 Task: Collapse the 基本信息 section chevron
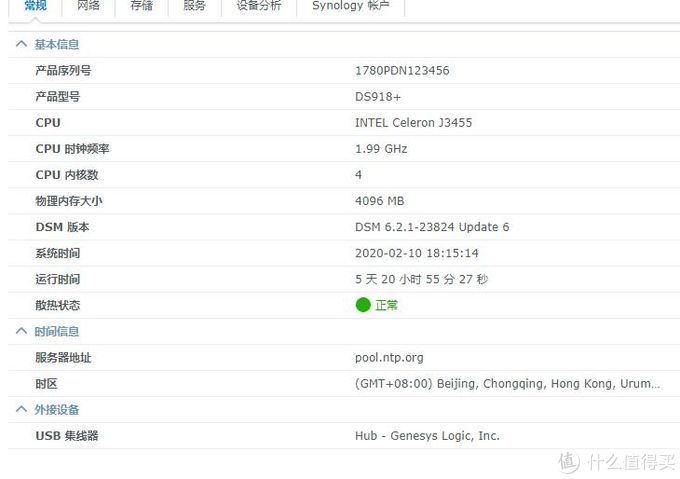click(x=21, y=44)
